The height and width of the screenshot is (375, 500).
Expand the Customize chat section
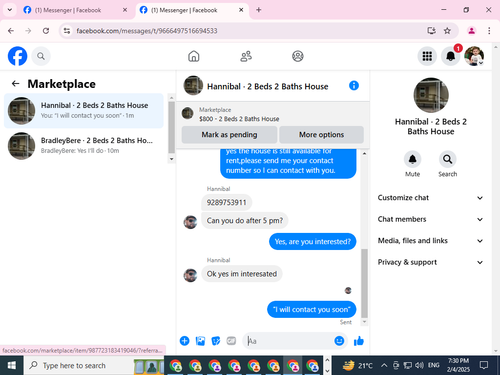[x=430, y=198]
